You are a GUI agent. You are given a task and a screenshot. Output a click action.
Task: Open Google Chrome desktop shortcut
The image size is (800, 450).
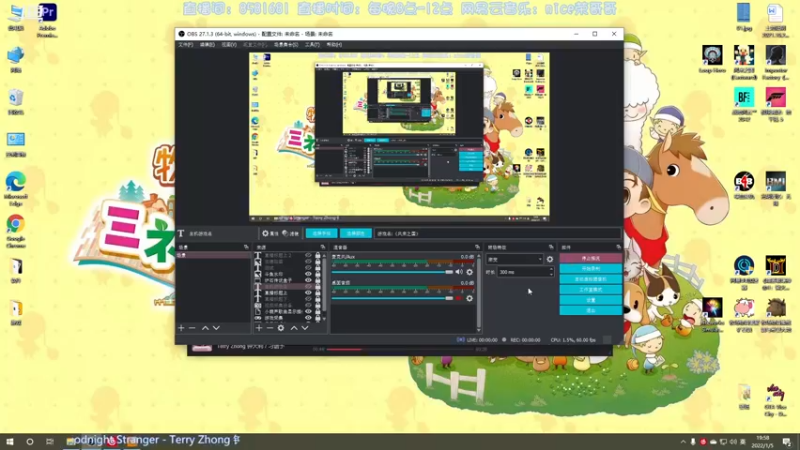click(x=15, y=231)
